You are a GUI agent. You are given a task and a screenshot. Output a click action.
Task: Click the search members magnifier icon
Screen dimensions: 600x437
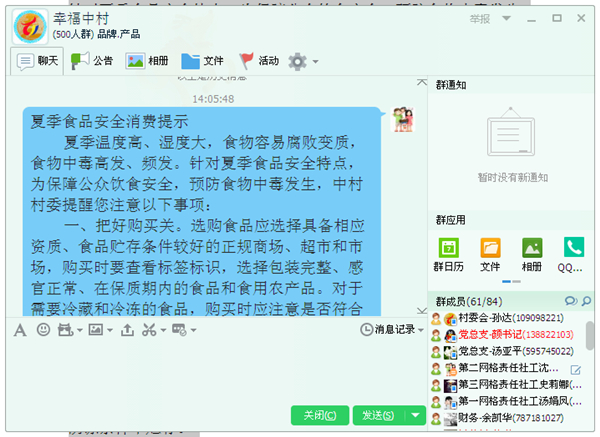586,301
